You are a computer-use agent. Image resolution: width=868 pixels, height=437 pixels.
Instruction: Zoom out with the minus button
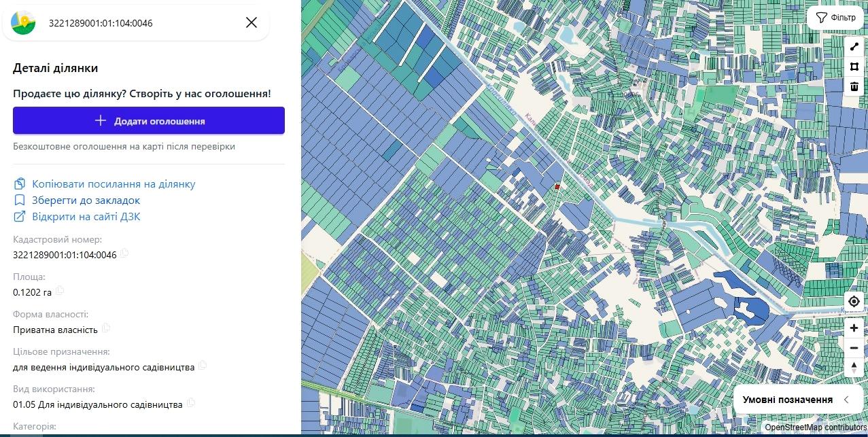854,348
